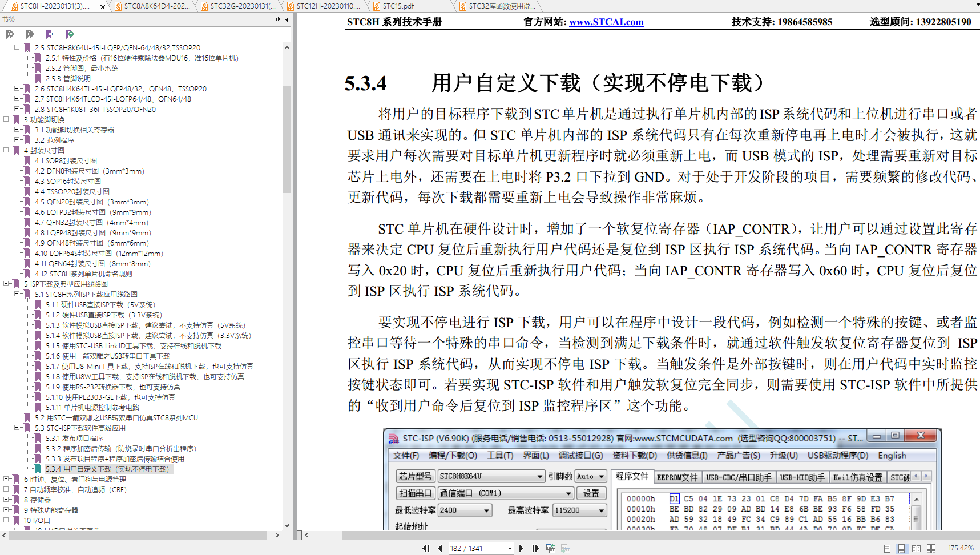The height and width of the screenshot is (555, 980).
Task: Click the bookmark icon beside 2.5.2 管脚图
Action: pos(38,69)
